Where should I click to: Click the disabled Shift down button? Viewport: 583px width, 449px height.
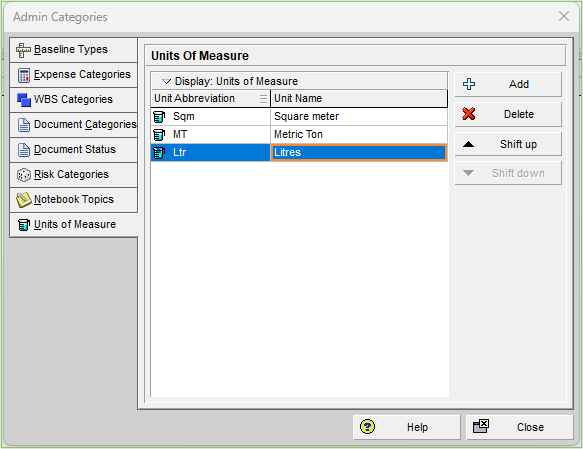tap(508, 173)
